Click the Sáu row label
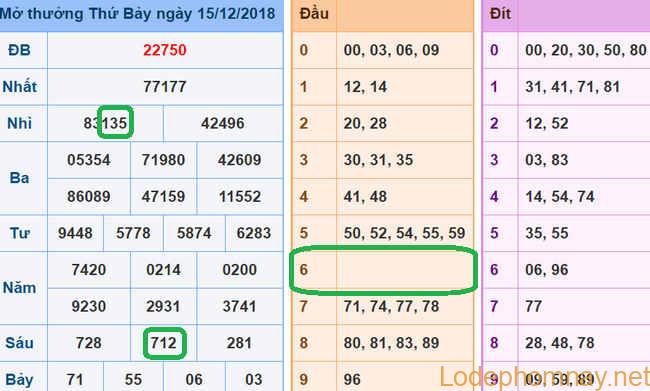Image resolution: width=650 pixels, height=391 pixels. 19,343
